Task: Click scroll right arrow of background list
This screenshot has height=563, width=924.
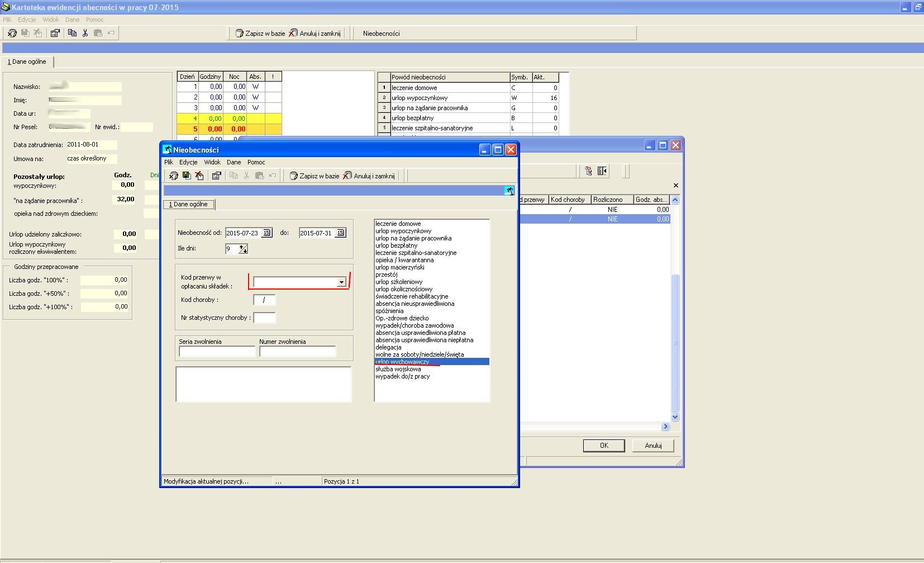Action: pyautogui.click(x=665, y=427)
